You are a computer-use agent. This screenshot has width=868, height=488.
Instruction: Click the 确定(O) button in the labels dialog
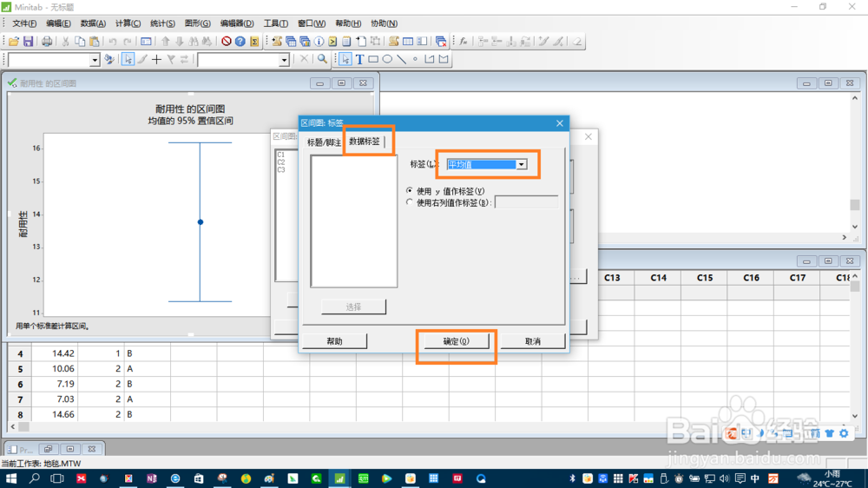coord(457,341)
